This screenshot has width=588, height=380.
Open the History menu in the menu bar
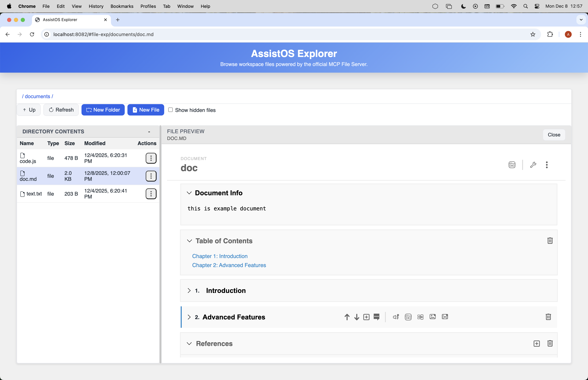click(96, 6)
